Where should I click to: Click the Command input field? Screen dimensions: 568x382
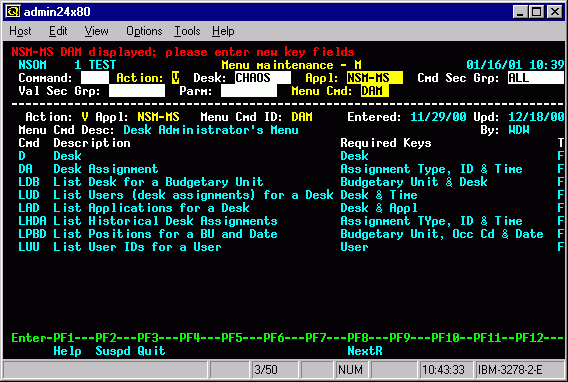(x=95, y=78)
